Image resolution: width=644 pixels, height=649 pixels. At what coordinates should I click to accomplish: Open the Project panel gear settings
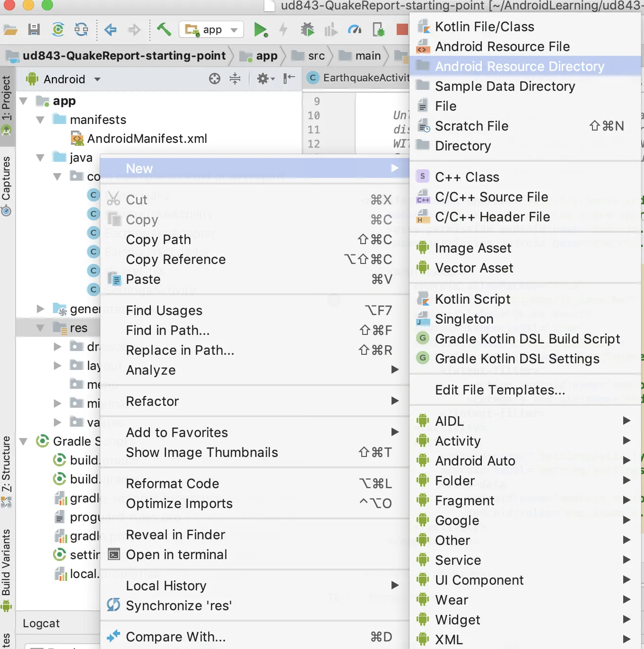[x=265, y=79]
